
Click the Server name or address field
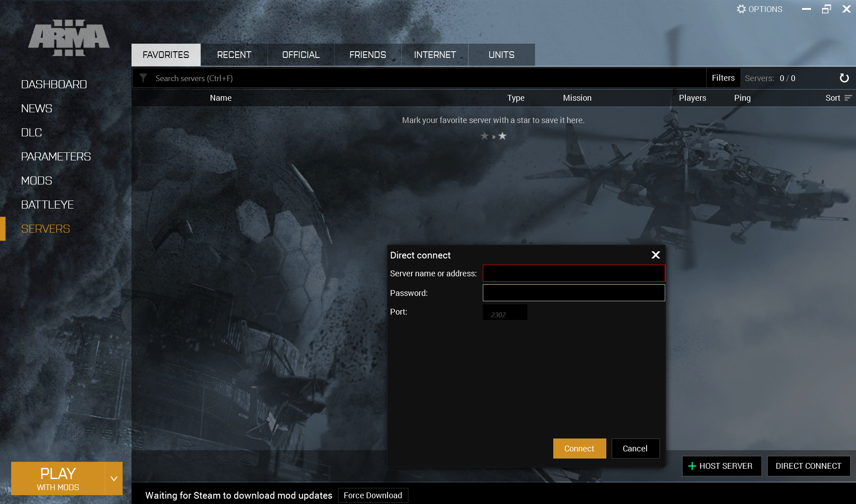574,273
